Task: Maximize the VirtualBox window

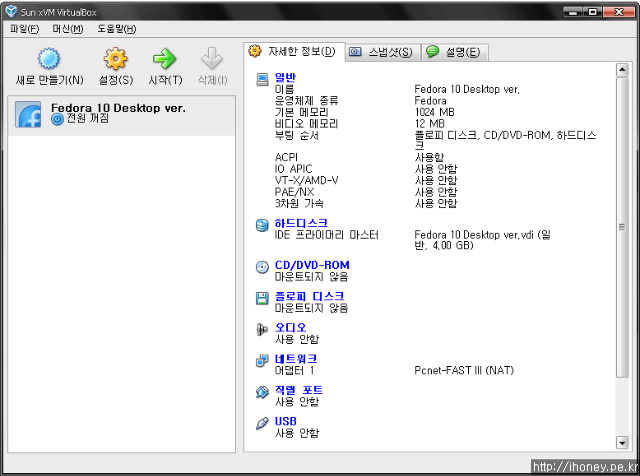Action: pos(592,12)
